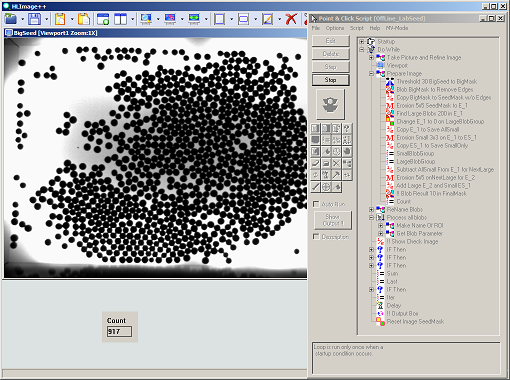Select the Delay tree item
The height and width of the screenshot is (380, 510).
(x=394, y=306)
